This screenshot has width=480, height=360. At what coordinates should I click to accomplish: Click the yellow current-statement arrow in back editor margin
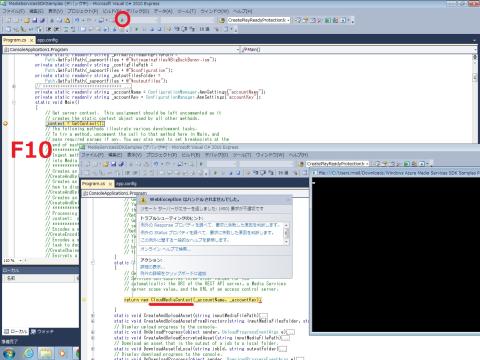[x=5, y=123]
